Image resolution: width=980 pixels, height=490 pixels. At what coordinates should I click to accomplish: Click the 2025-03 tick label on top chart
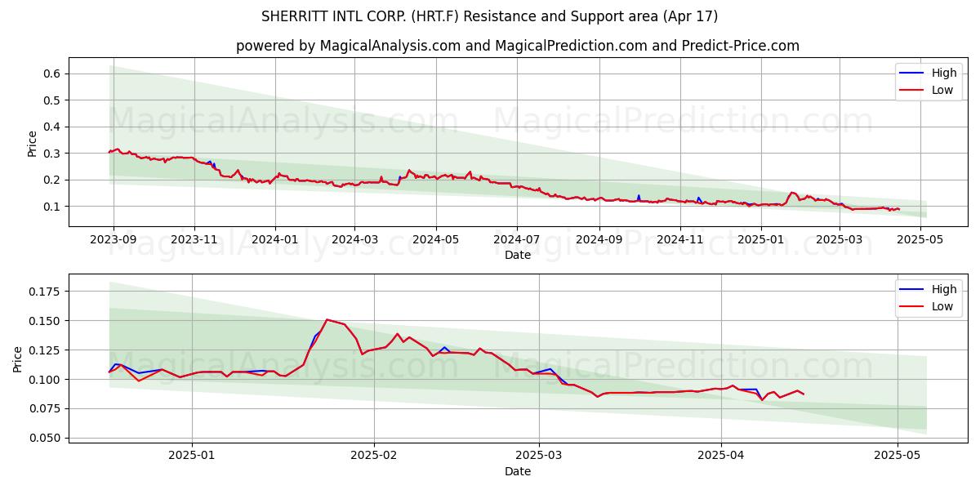tap(839, 239)
